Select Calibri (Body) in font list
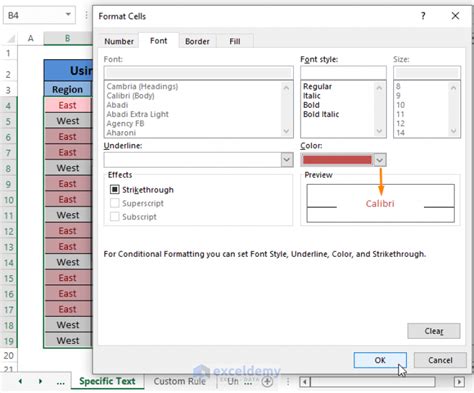474x393 pixels. pyautogui.click(x=130, y=96)
